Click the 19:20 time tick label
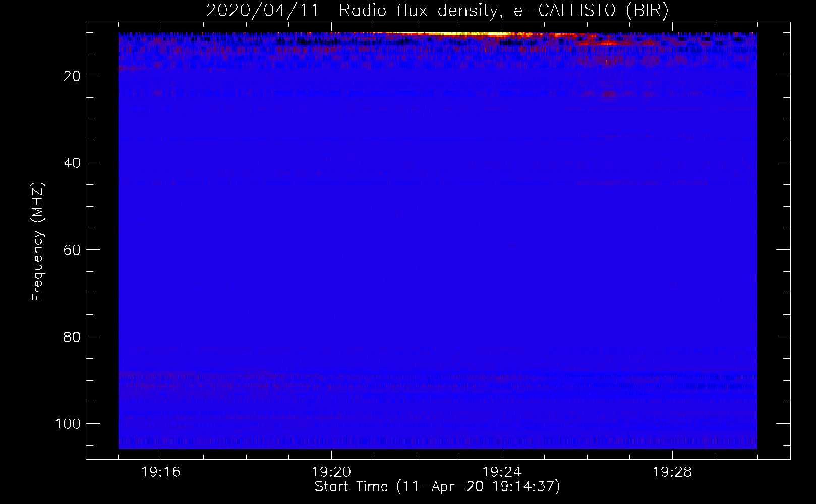 [331, 472]
